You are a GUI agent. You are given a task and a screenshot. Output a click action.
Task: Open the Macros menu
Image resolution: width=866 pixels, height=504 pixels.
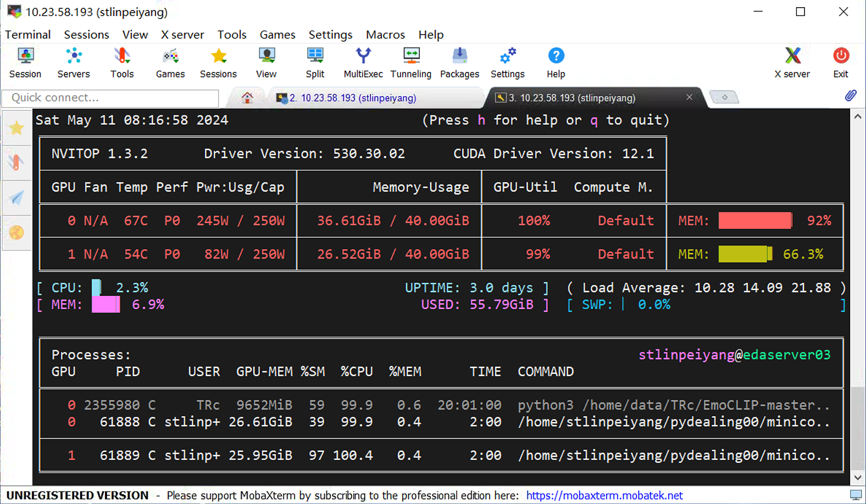385,35
